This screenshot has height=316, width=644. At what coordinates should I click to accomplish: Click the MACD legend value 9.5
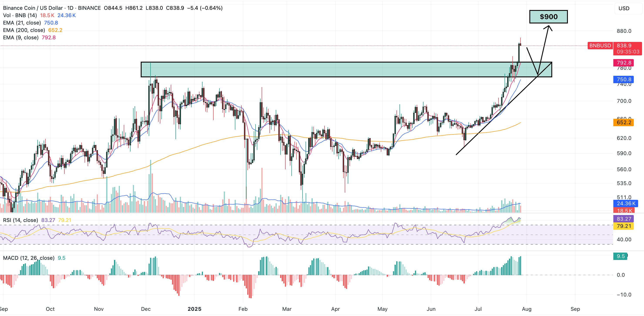coord(62,258)
